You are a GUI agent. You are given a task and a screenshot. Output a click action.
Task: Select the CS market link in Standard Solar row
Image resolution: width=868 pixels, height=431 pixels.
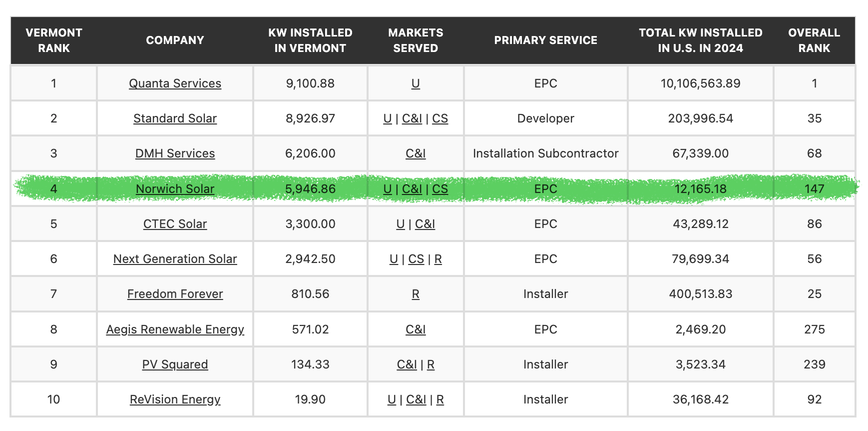point(440,118)
